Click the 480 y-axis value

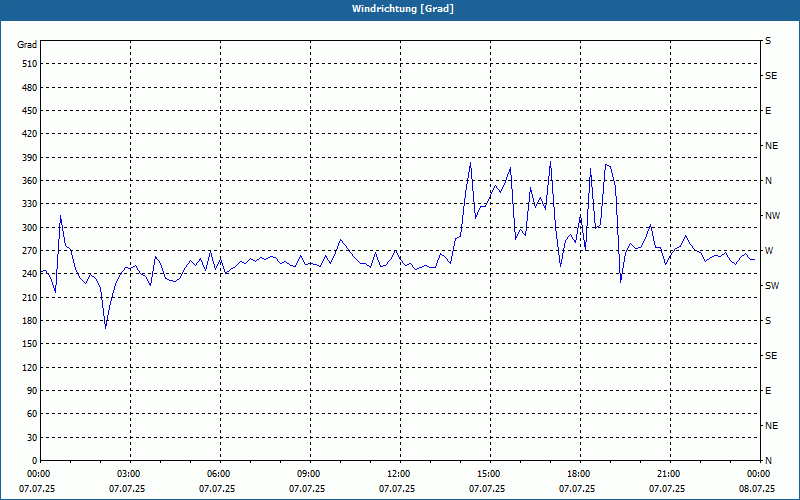pos(30,87)
